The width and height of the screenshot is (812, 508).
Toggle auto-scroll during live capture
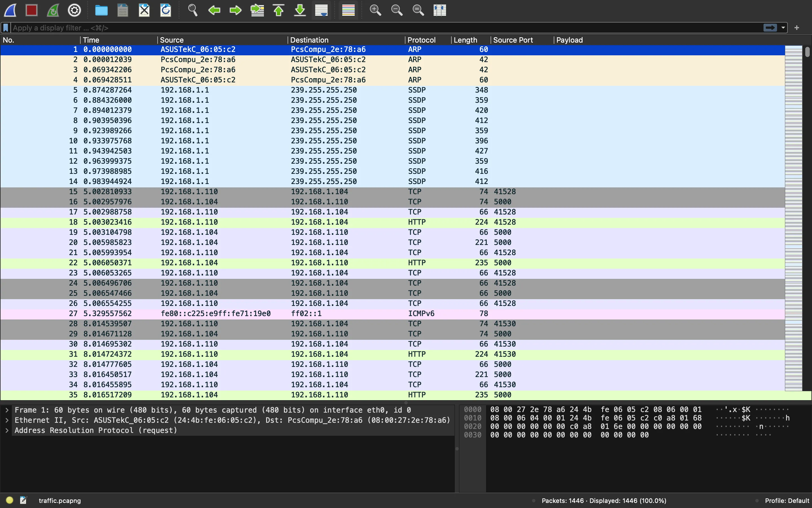321,10
